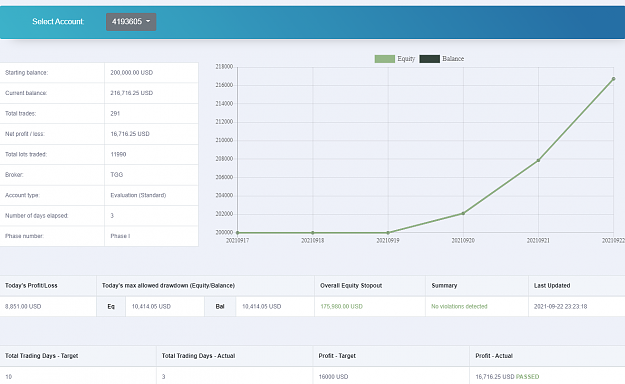Select the chart point at 20210920
The height and width of the screenshot is (384, 625).
(463, 213)
